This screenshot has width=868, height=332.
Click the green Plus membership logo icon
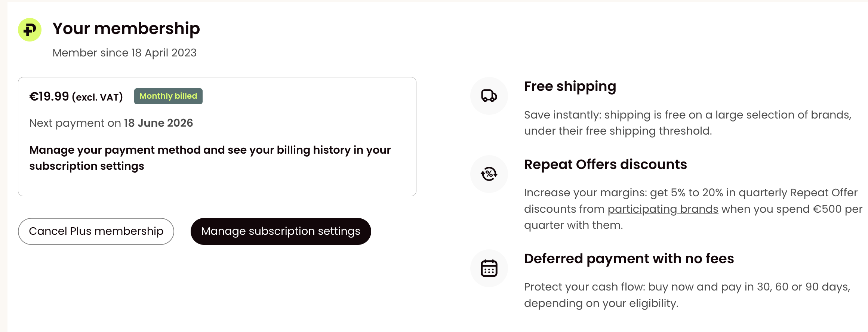[30, 30]
